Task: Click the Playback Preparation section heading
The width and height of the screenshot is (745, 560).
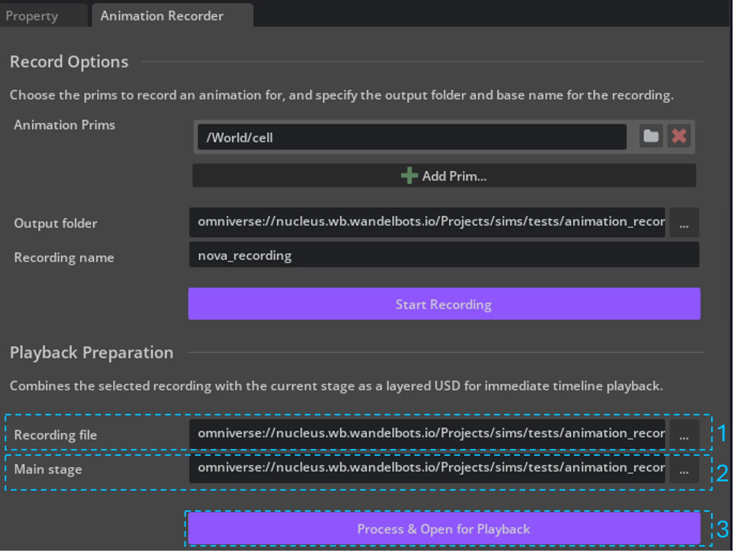Action: (x=92, y=353)
